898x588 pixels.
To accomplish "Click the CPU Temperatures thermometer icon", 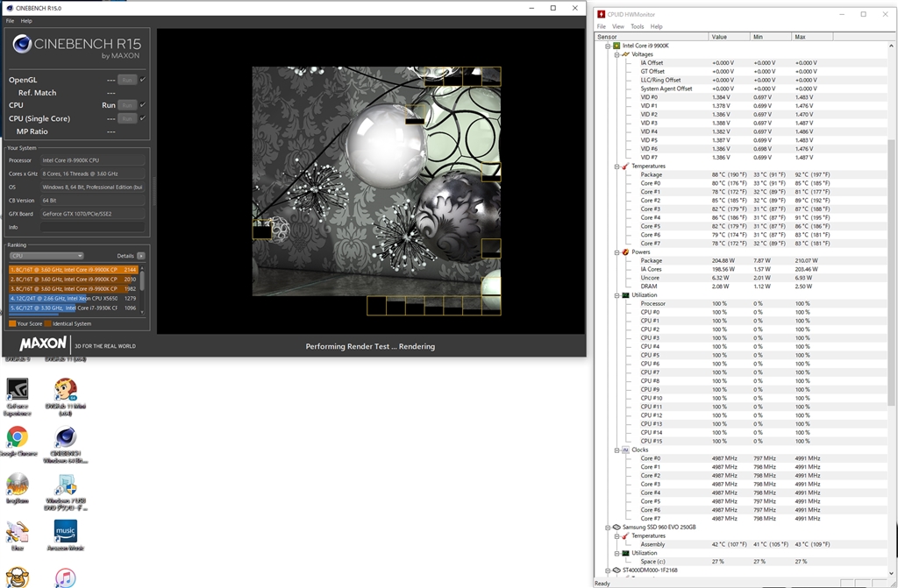I will (625, 166).
